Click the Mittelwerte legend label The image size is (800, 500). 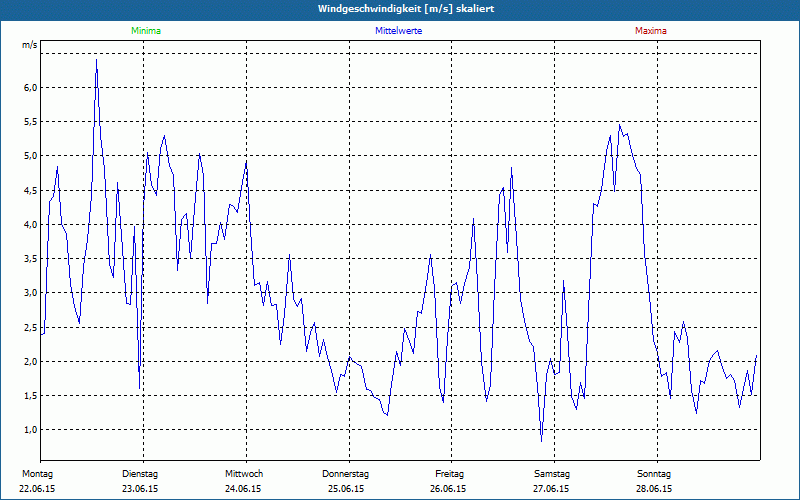coord(398,31)
